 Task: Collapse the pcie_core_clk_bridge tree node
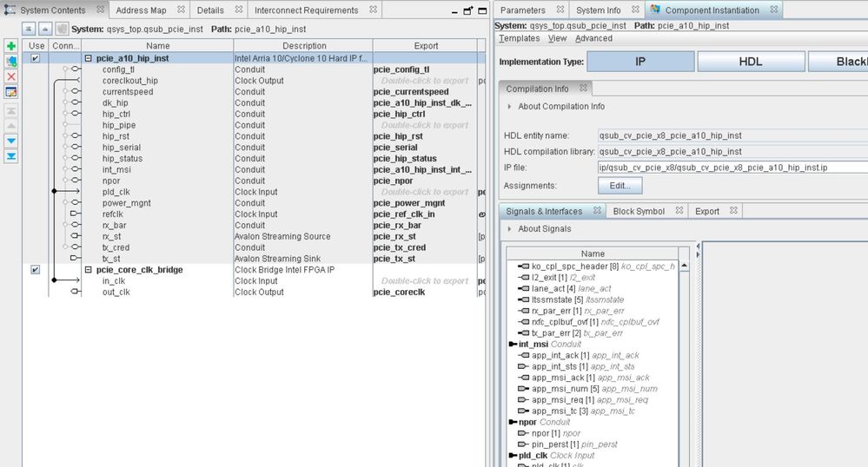coord(88,269)
